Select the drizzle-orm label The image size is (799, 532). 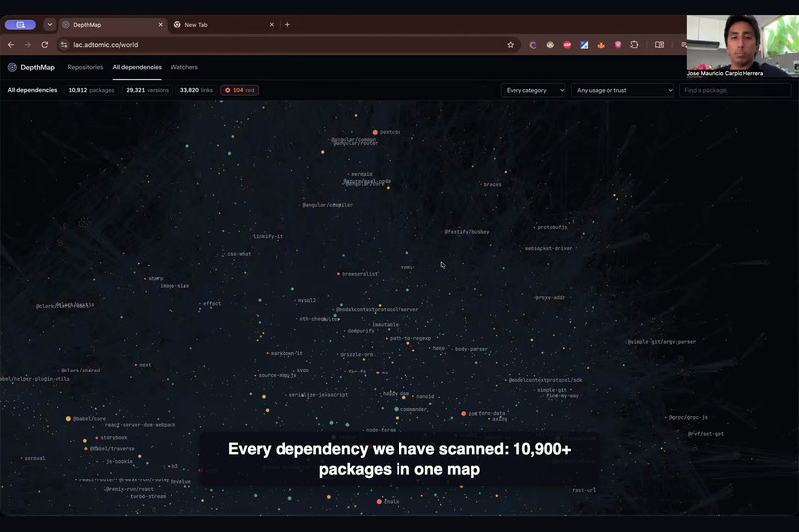coord(357,355)
